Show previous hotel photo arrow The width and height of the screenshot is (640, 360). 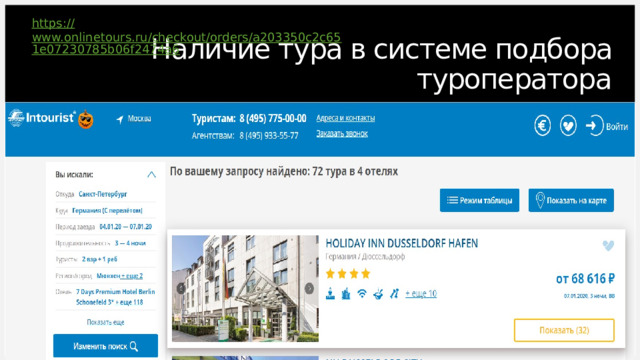point(181,288)
